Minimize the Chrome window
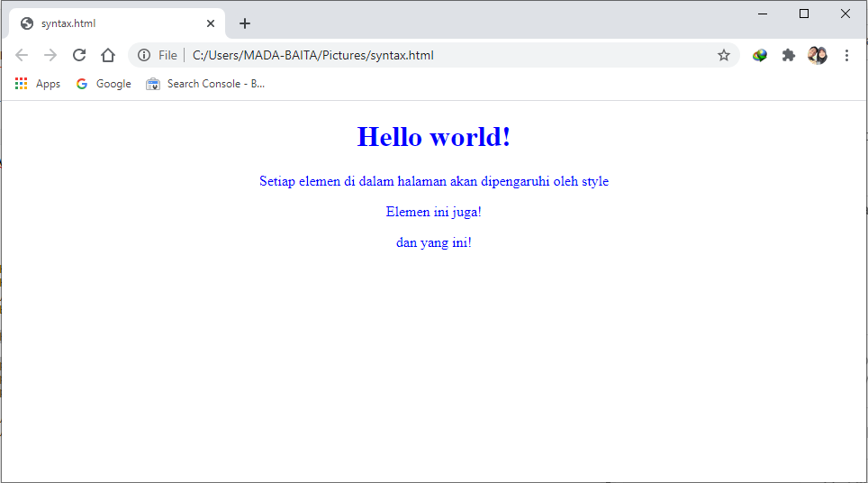This screenshot has height=483, width=868. (x=763, y=14)
